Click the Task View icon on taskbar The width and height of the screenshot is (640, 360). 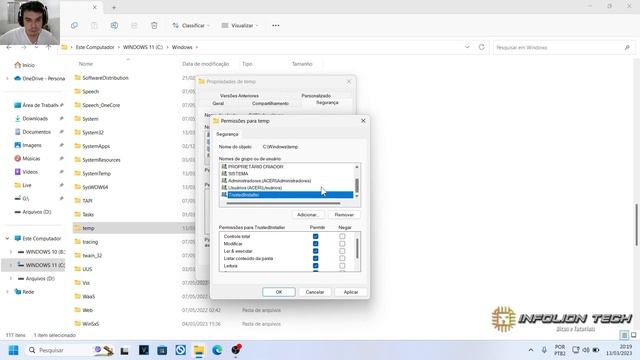[124, 350]
